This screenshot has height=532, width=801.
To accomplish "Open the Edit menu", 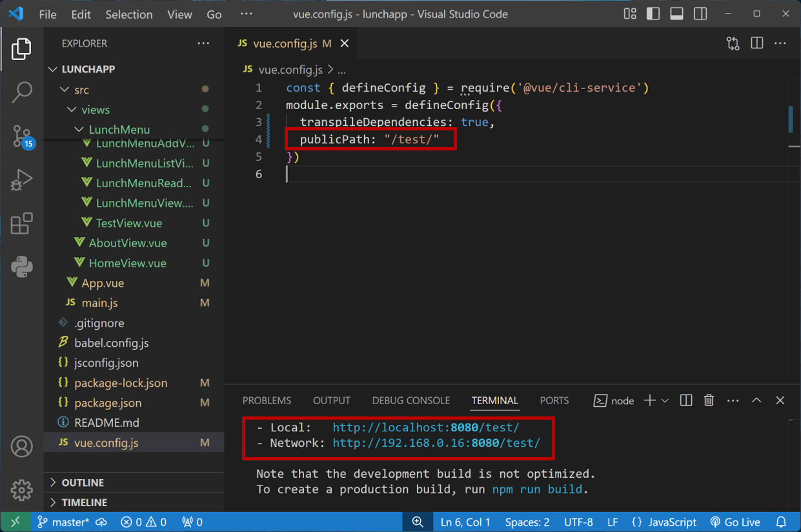I will (x=81, y=14).
